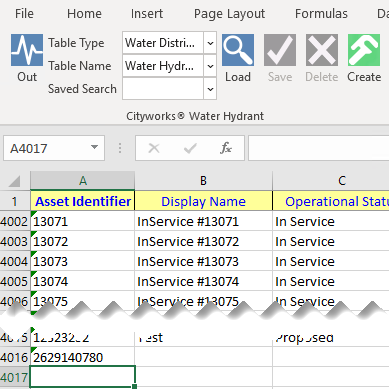The image size is (389, 389).
Task: Open the Table Name dropdown arrow
Action: 210,66
